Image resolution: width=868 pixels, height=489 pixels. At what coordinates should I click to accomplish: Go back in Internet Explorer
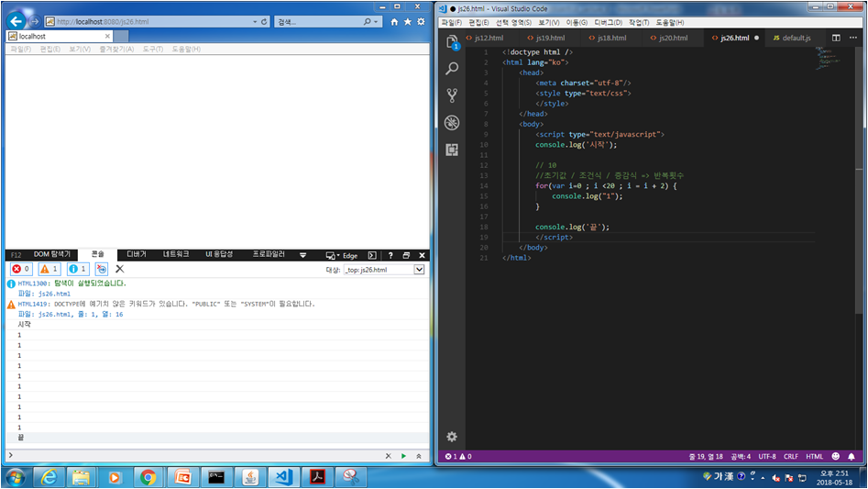tap(16, 22)
